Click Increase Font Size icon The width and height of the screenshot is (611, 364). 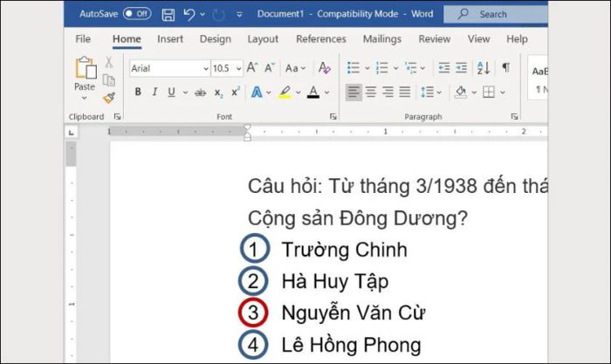[x=252, y=68]
